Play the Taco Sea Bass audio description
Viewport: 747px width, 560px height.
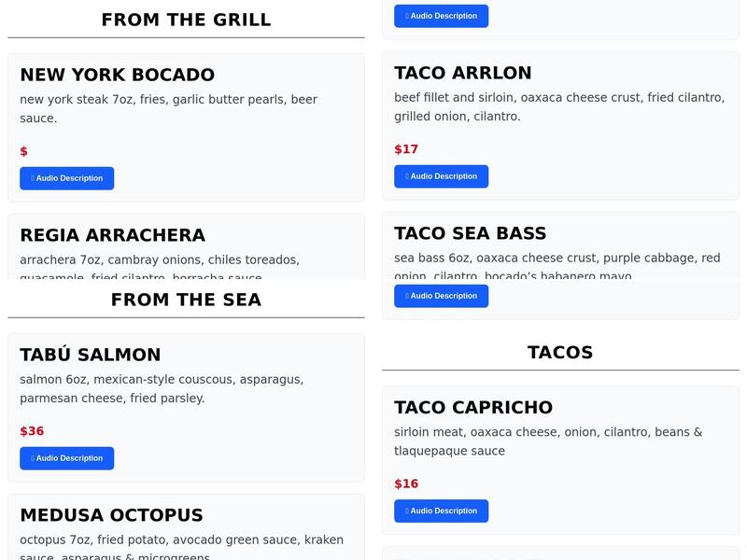[x=441, y=296]
